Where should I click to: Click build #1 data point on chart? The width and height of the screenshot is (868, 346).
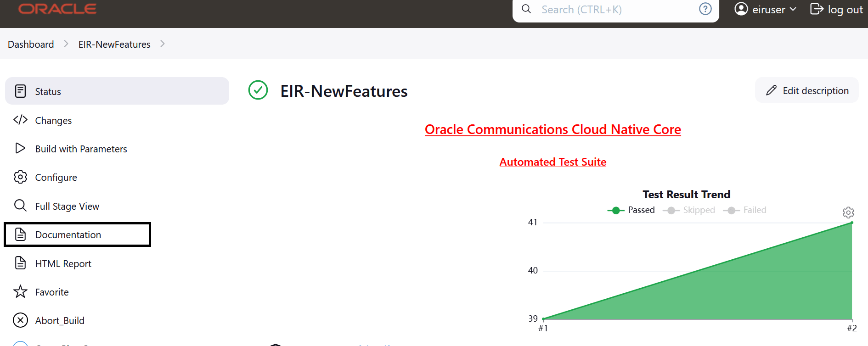click(543, 318)
